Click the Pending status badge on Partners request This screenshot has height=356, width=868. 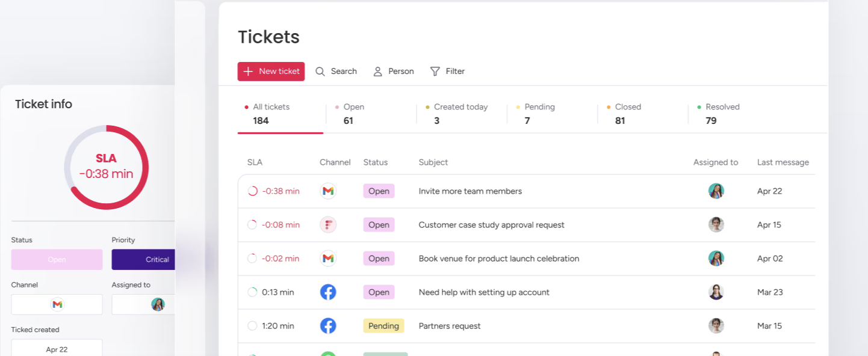coord(383,326)
